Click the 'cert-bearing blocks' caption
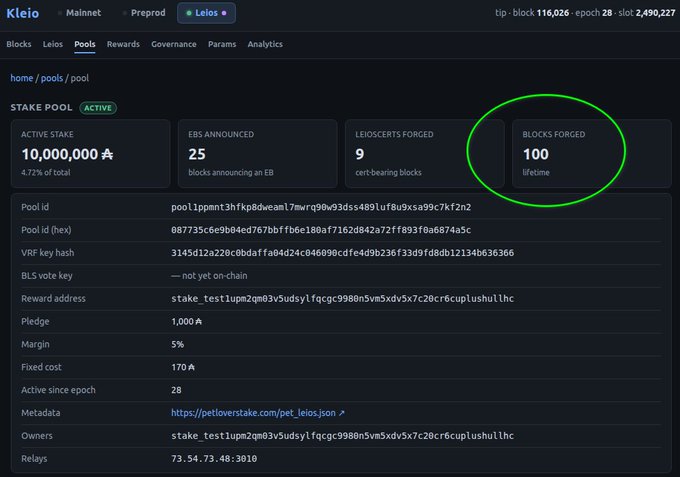 pyautogui.click(x=388, y=173)
